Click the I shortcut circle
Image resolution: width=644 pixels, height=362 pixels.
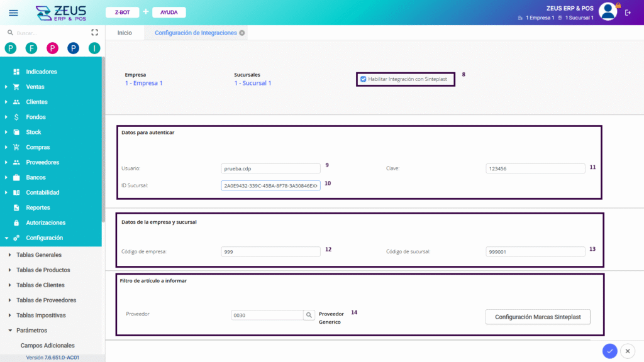(x=94, y=48)
